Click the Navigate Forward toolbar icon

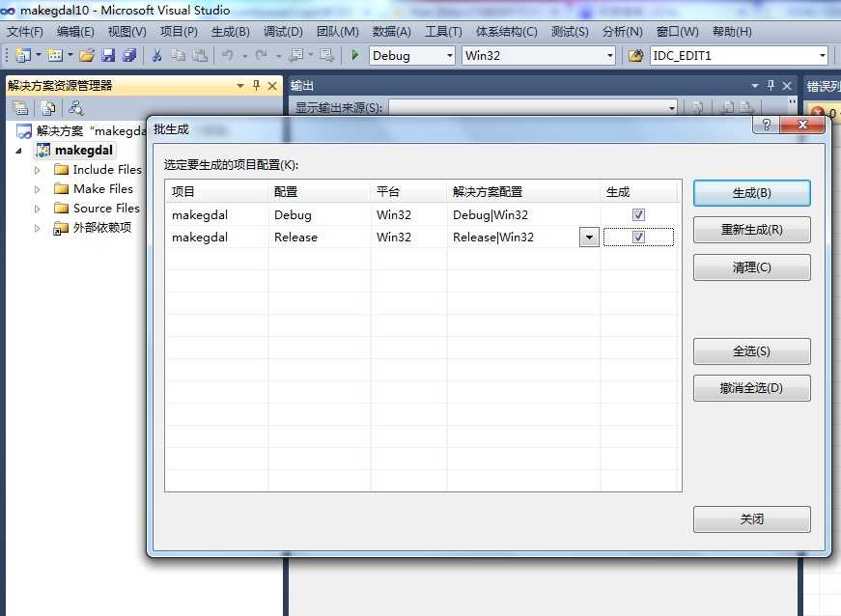pyautogui.click(x=326, y=55)
